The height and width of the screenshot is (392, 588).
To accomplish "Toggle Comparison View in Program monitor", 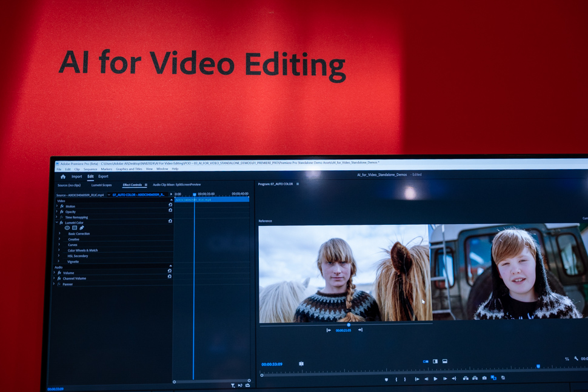I will coord(493,377).
